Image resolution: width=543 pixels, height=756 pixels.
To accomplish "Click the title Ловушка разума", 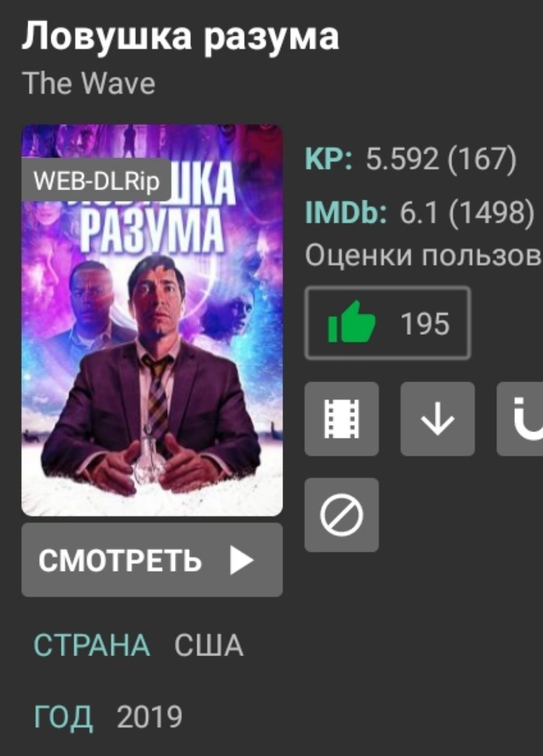I will point(181,37).
